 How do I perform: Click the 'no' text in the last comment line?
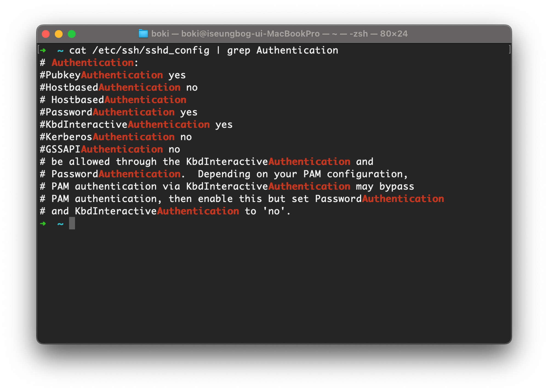[274, 211]
